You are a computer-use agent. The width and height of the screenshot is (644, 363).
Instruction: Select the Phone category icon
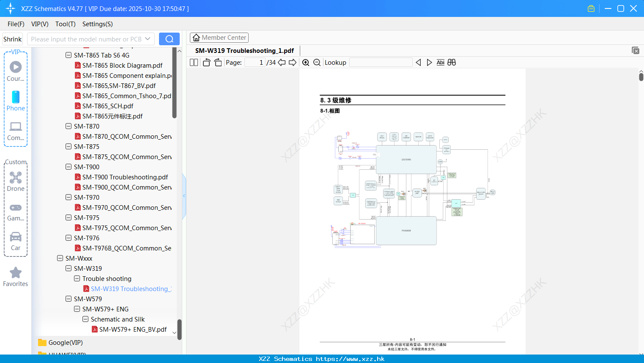(x=16, y=101)
